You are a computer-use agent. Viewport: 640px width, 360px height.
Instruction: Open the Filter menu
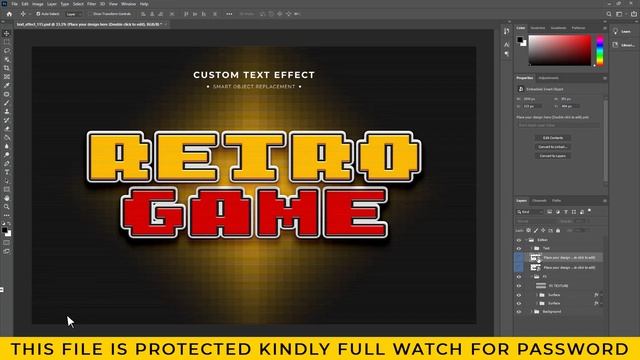[x=91, y=4]
